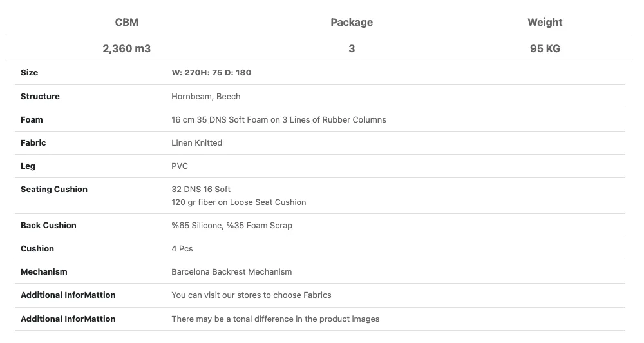The image size is (644, 343).
Task: Click the Weight column header
Action: [x=545, y=22]
